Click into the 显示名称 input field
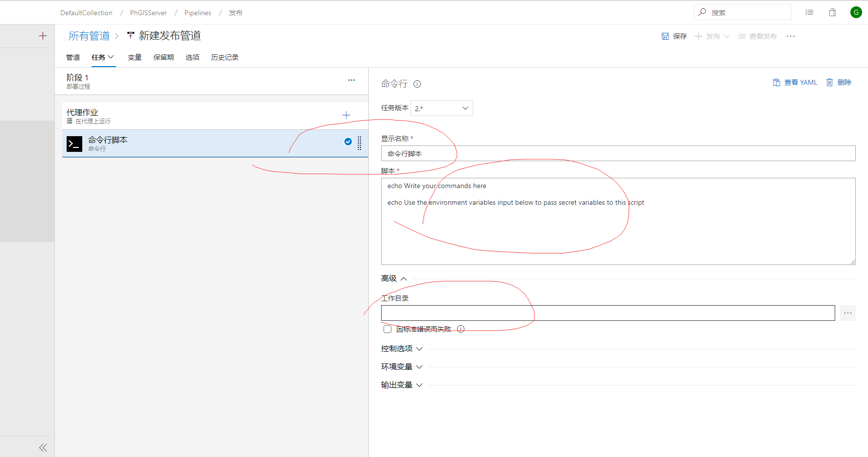Viewport: 868px width, 457px height. point(618,153)
